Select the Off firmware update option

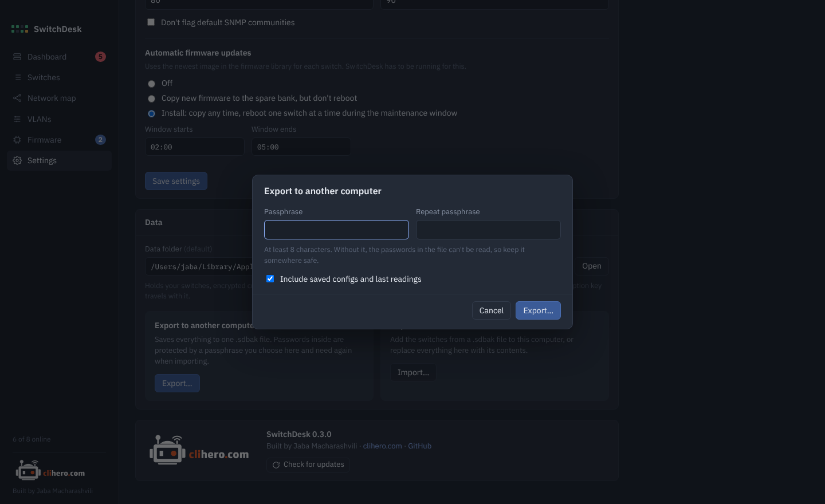click(151, 84)
